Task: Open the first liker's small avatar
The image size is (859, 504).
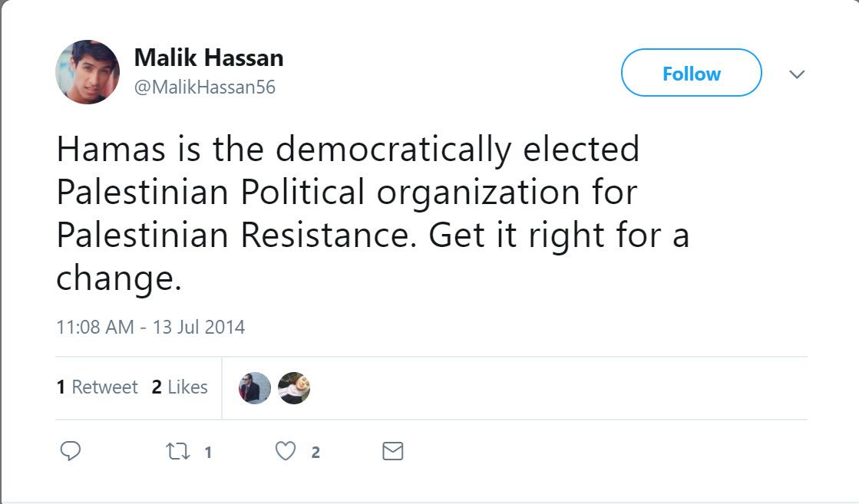Action: pos(255,388)
